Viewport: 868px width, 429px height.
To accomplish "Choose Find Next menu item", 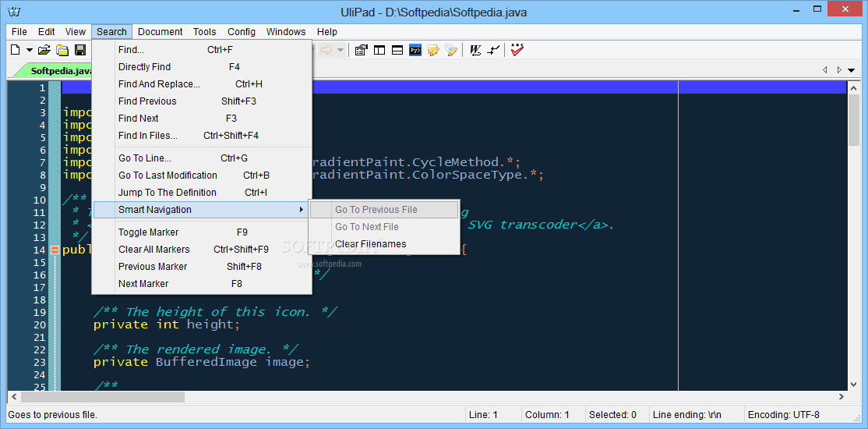I will (x=202, y=118).
